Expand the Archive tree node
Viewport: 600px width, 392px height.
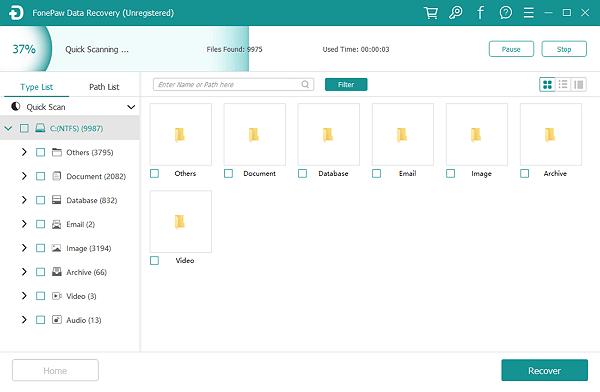click(24, 272)
